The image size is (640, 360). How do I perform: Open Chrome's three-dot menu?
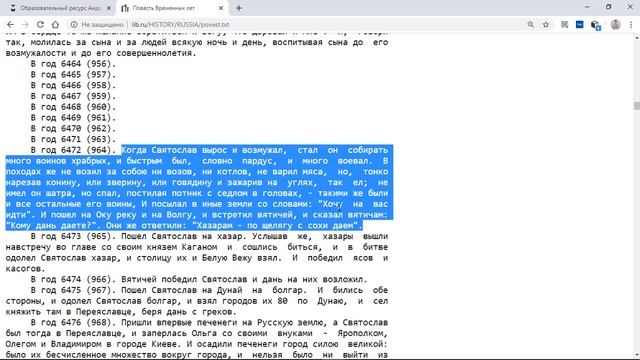coord(631,24)
